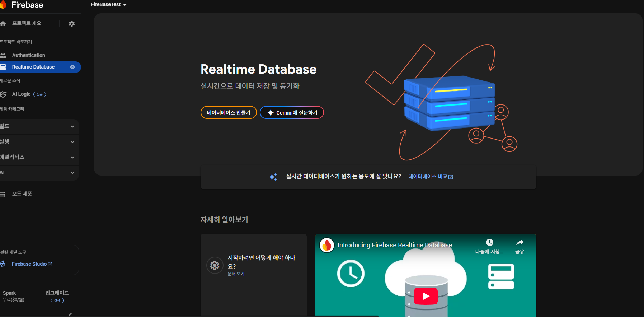Click the 자세히 알아보기 heading
Screen dimensions: 644x317
224,219
